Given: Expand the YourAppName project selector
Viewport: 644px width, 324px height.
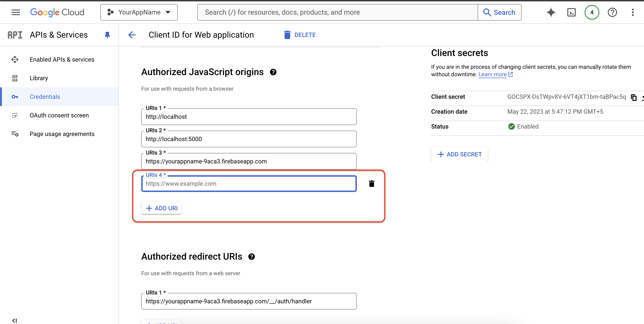Looking at the screenshot, I should pyautogui.click(x=139, y=12).
